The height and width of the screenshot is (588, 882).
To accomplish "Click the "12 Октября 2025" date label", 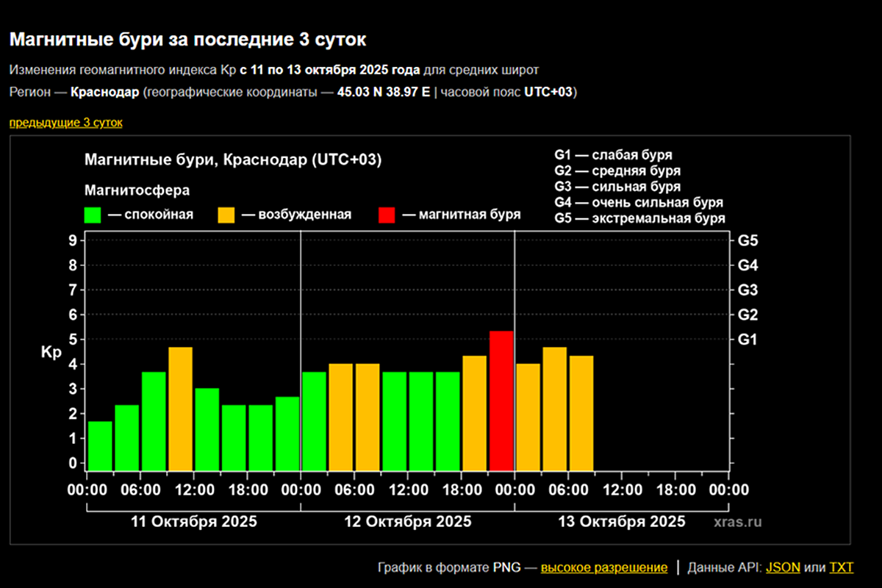I will (x=408, y=522).
